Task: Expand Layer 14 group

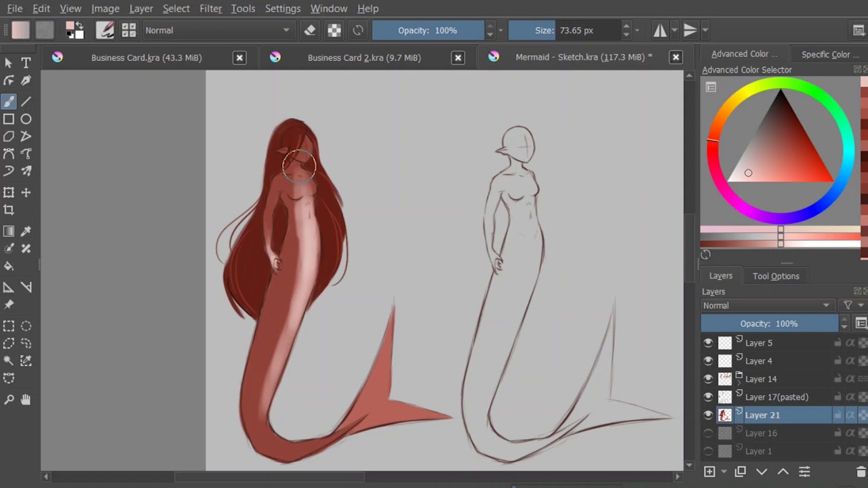Action: pyautogui.click(x=739, y=384)
